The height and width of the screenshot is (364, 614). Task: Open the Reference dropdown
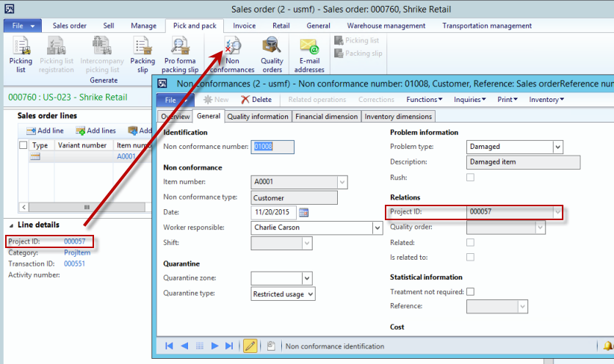point(522,307)
